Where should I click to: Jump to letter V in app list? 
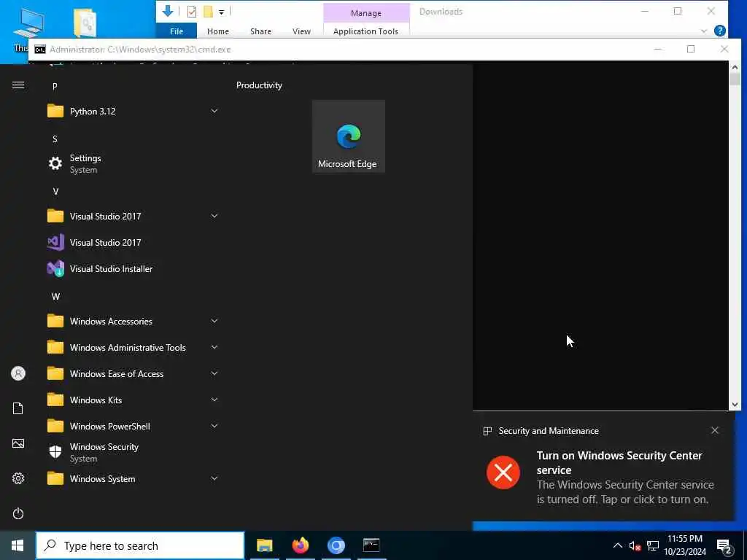pos(55,192)
